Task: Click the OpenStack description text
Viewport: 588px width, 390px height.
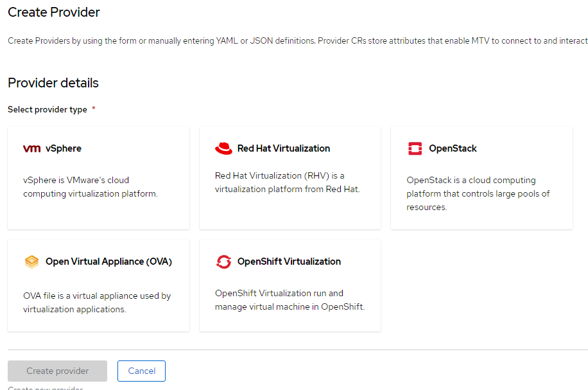Action: click(x=478, y=193)
